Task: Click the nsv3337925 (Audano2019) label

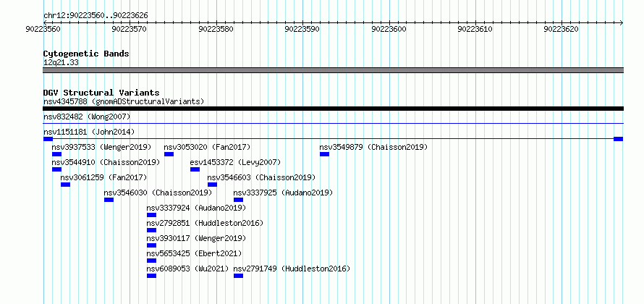Action: [283, 193]
